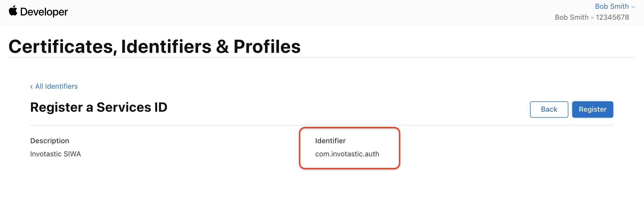Click the red highlighted Identifier box
This screenshot has width=644, height=213.
[349, 148]
